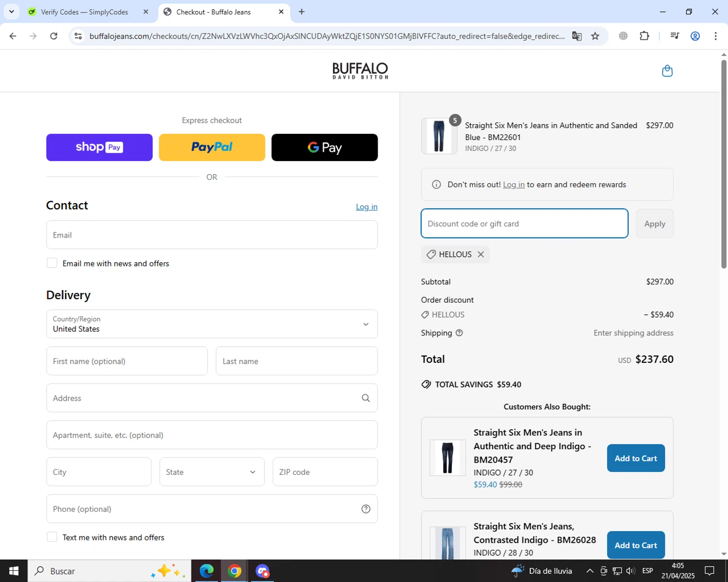Pay with Shop Pay express checkout
The image size is (728, 582).
[99, 147]
